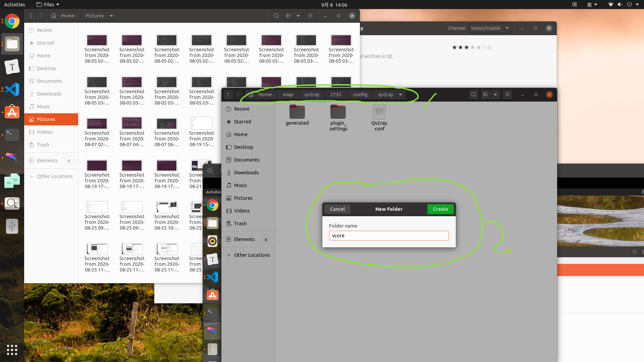The width and height of the screenshot is (644, 362).
Task: Cancel the New Folder dialog
Action: pos(337,209)
